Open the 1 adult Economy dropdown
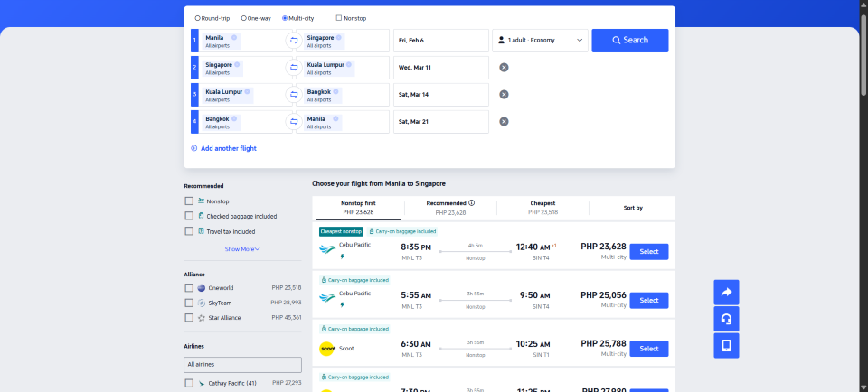The width and height of the screenshot is (868, 392). (x=540, y=41)
